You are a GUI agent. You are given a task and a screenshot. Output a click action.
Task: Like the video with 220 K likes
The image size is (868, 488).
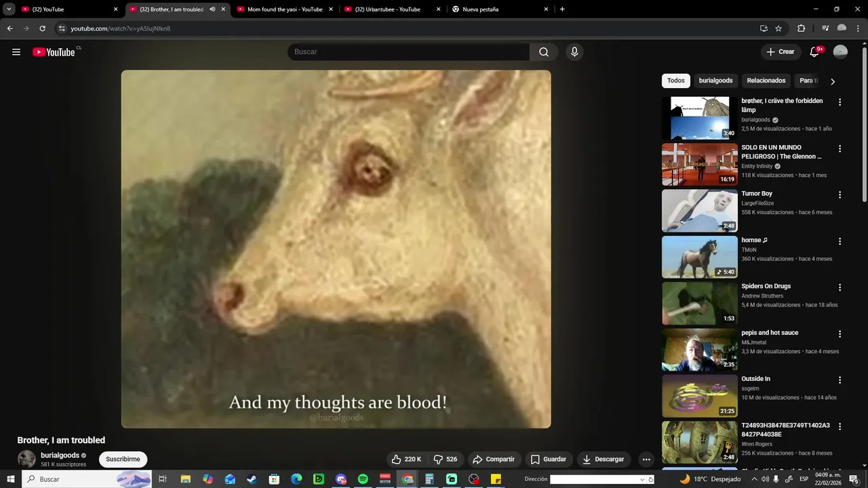(406, 460)
